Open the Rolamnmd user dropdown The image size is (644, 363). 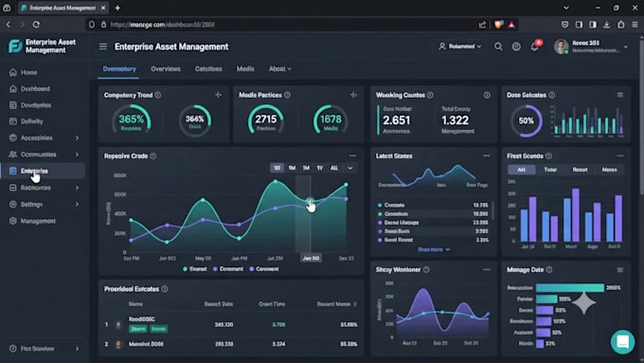coord(459,46)
